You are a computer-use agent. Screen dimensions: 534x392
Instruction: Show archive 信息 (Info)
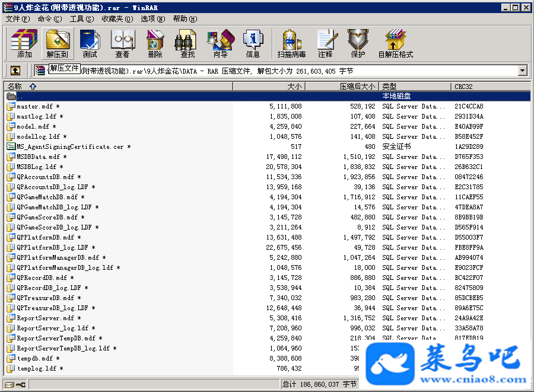click(253, 43)
